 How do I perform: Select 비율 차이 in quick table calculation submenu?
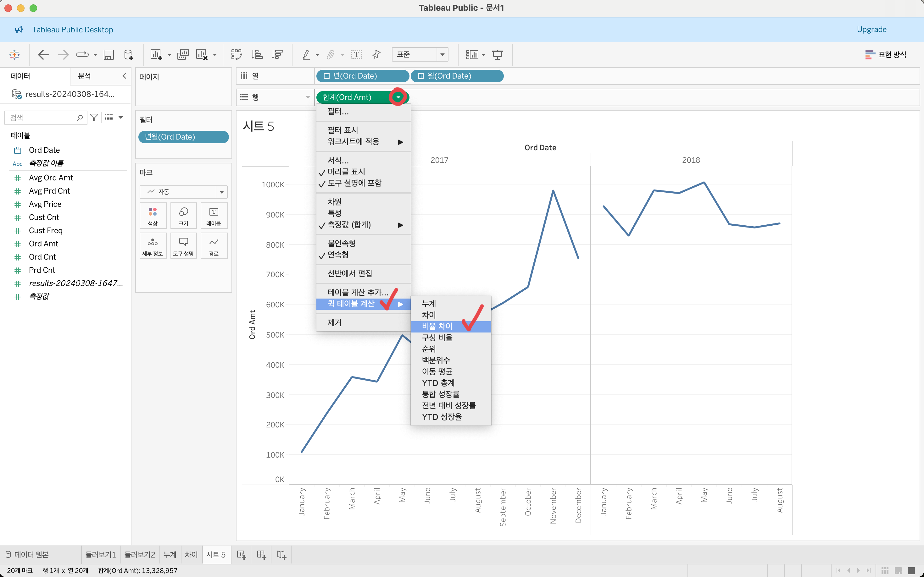click(x=437, y=326)
